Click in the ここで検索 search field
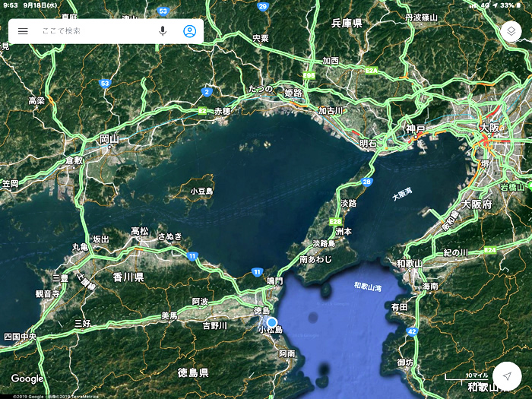Viewport: 532px width, 399px height. tap(97, 31)
